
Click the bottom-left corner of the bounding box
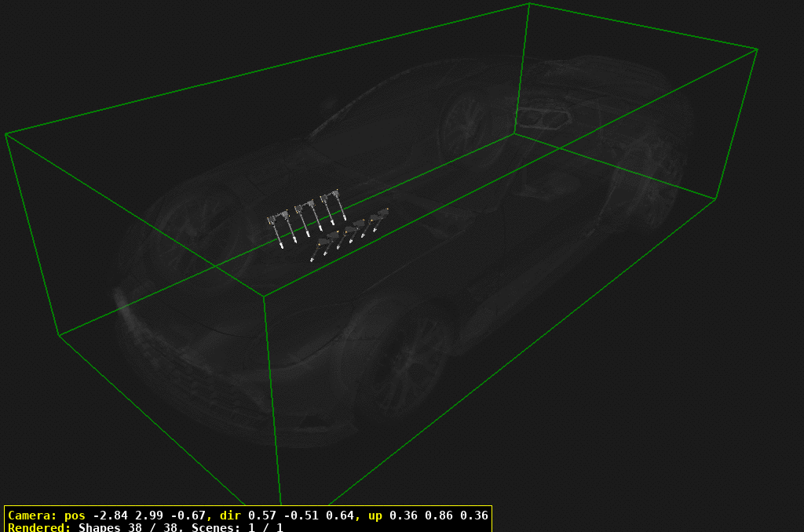(59, 337)
